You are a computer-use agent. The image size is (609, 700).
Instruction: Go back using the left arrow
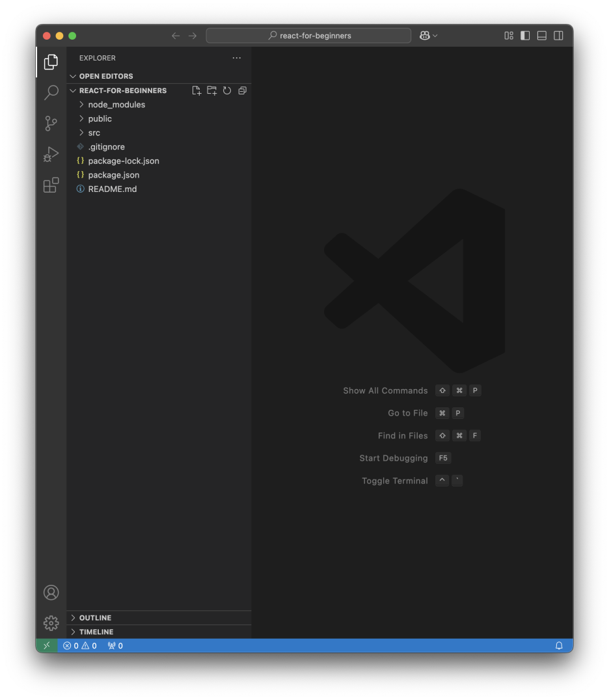tap(176, 36)
